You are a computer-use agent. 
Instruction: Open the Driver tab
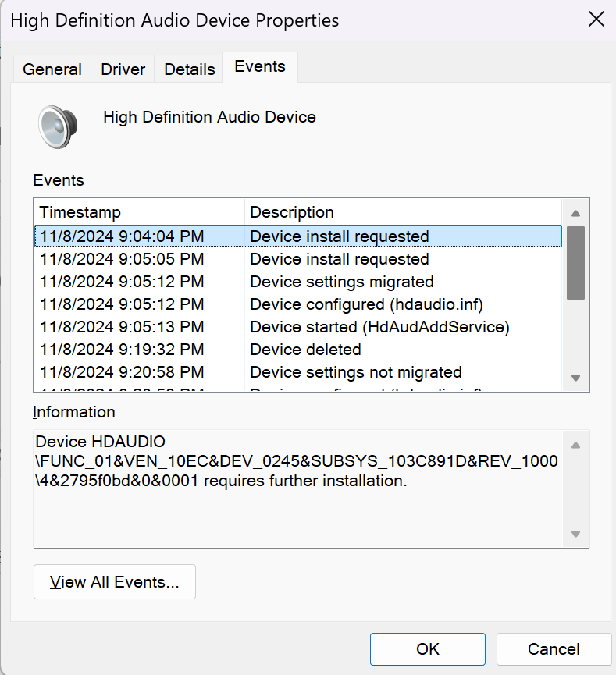122,69
